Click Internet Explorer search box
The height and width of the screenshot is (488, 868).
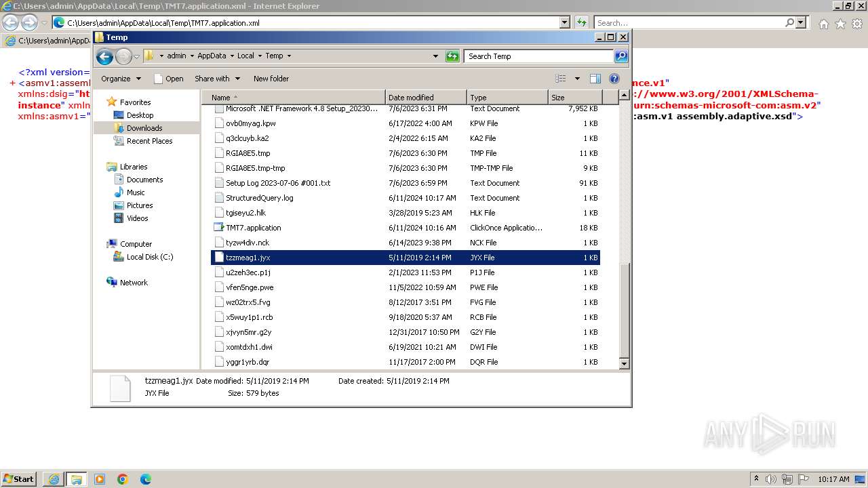coord(689,23)
